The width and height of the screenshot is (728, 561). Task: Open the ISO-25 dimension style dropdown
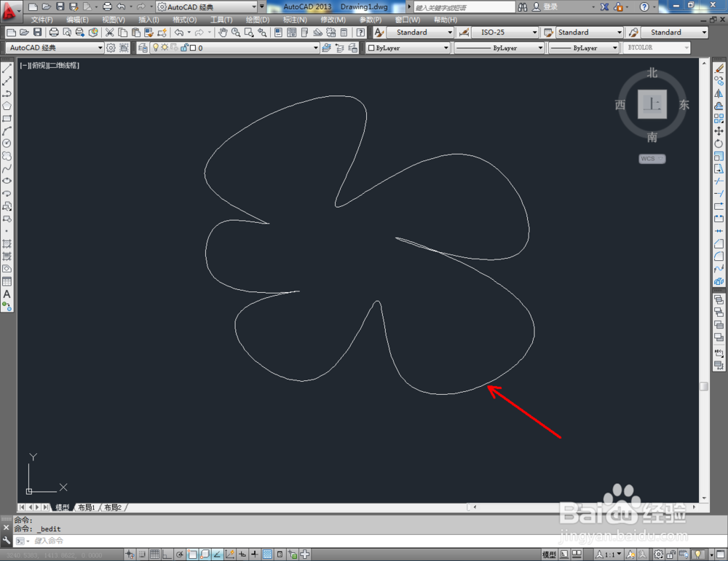505,32
